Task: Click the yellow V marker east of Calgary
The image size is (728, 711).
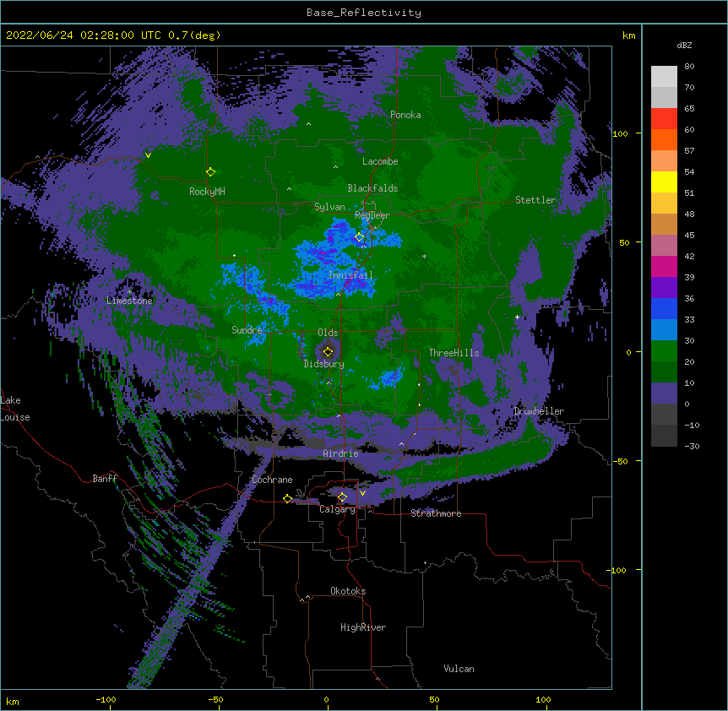Action: 362,493
